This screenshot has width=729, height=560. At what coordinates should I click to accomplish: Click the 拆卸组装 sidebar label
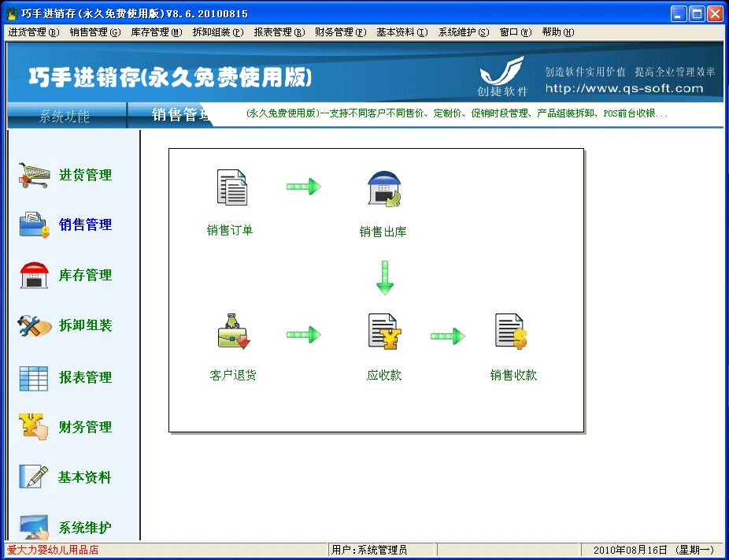click(86, 325)
